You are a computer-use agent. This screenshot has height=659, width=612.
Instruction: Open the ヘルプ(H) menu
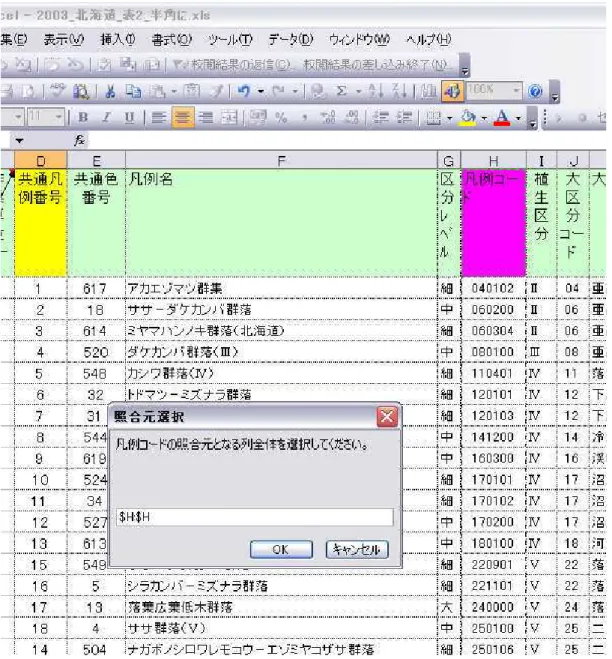[428, 40]
